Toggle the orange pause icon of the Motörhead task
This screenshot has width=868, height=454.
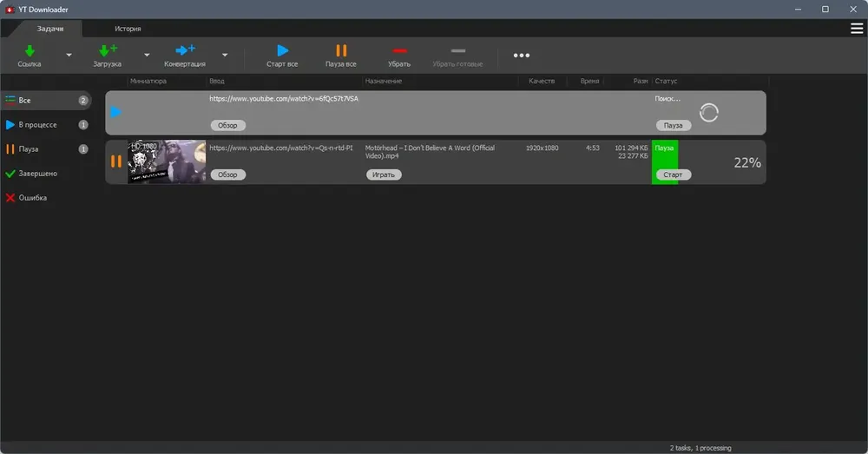click(115, 161)
